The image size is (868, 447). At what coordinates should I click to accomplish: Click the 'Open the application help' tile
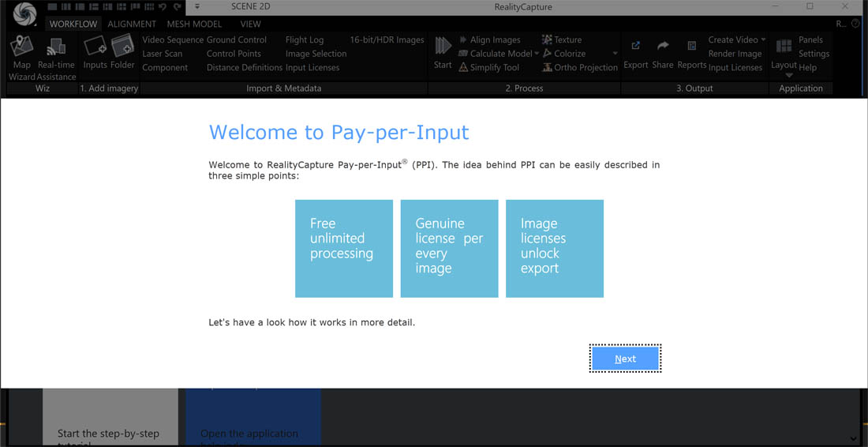(x=253, y=416)
